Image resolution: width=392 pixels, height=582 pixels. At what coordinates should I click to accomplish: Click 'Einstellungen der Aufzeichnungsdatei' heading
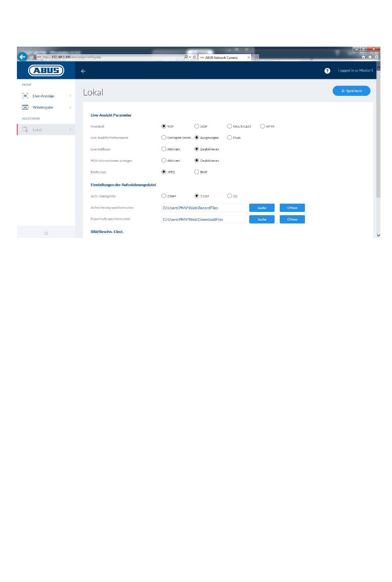(123, 185)
